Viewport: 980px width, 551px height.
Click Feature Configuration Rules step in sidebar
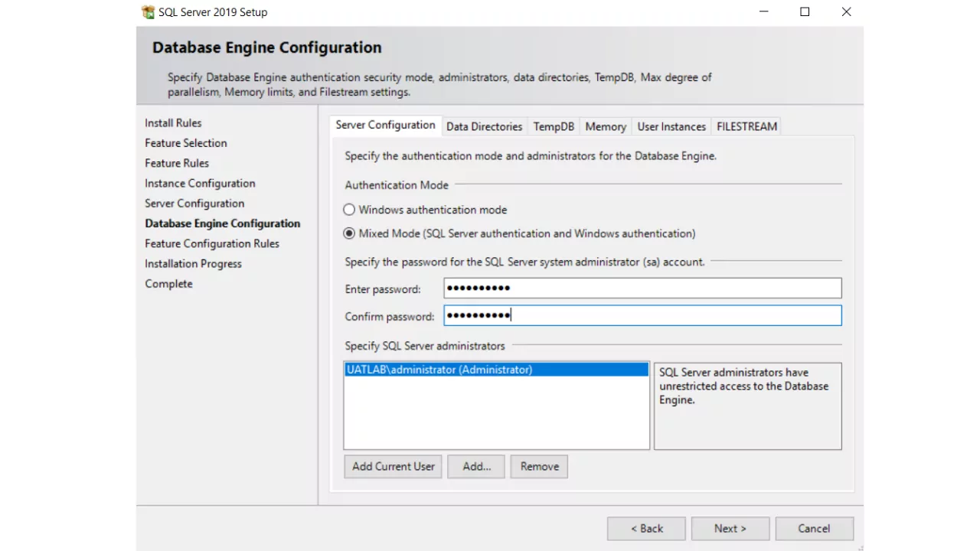(212, 243)
